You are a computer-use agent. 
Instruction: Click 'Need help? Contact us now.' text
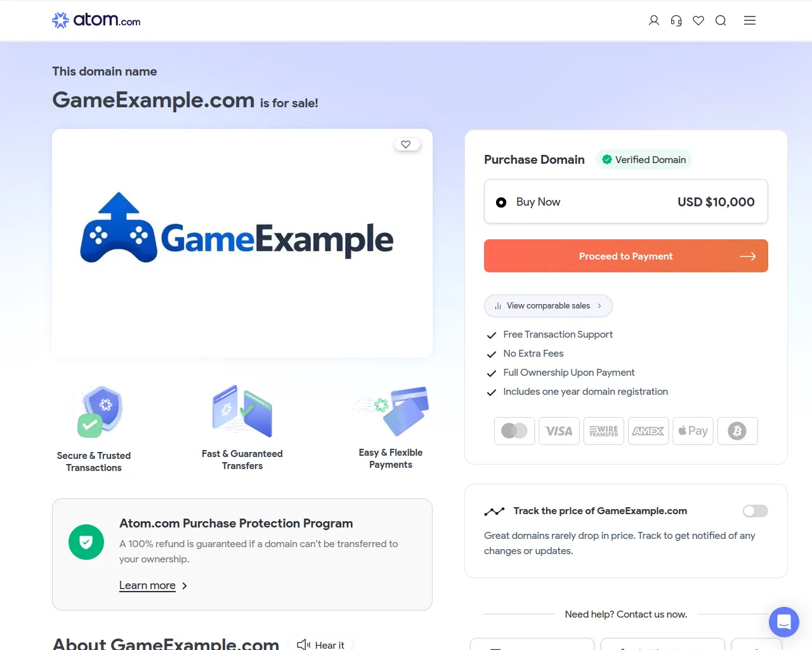point(626,614)
